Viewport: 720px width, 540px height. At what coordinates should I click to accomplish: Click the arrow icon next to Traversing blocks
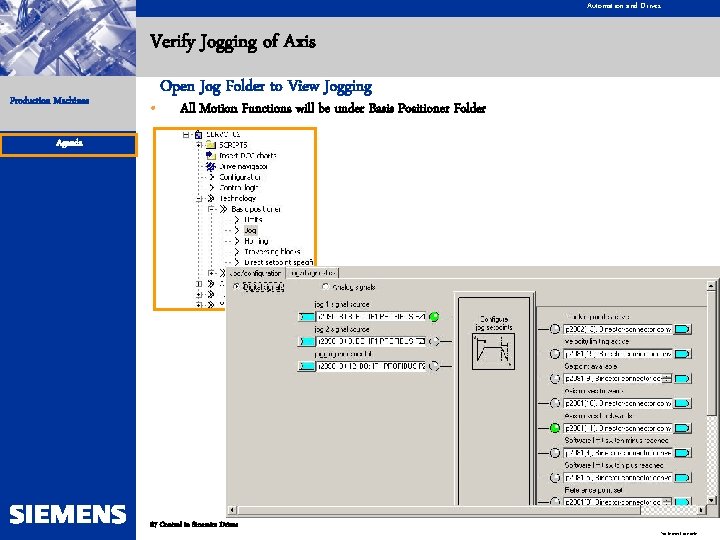click(237, 252)
